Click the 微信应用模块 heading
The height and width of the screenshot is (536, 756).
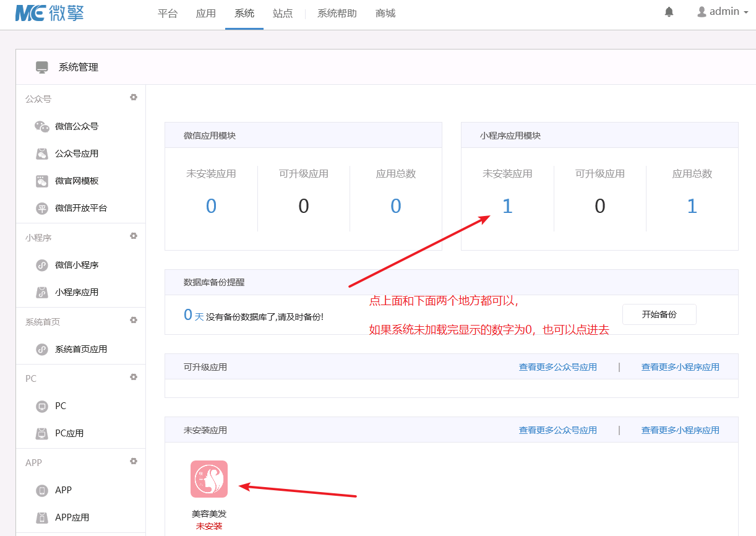tap(210, 135)
